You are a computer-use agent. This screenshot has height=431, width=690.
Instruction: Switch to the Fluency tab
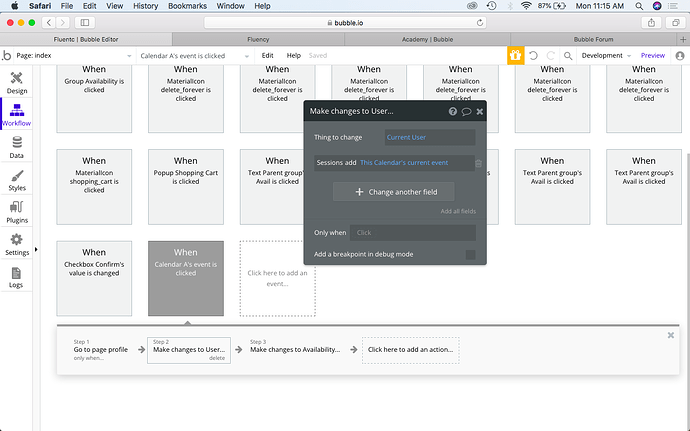click(258, 39)
